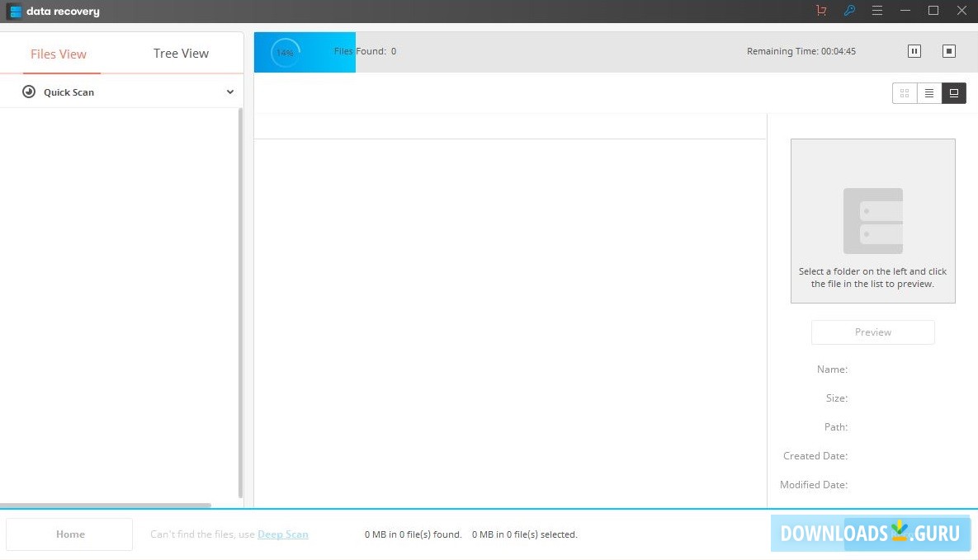This screenshot has height=560, width=978.
Task: Click the Modified Date: label
Action: pyautogui.click(x=813, y=485)
